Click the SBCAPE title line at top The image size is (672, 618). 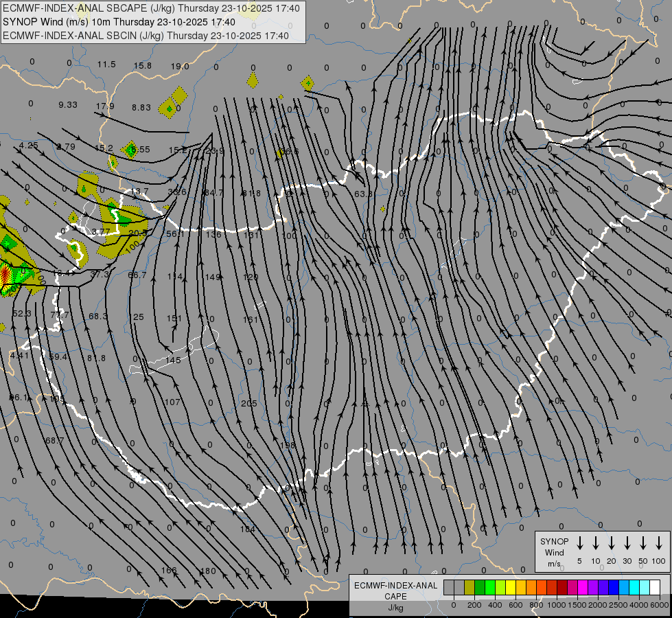(151, 8)
